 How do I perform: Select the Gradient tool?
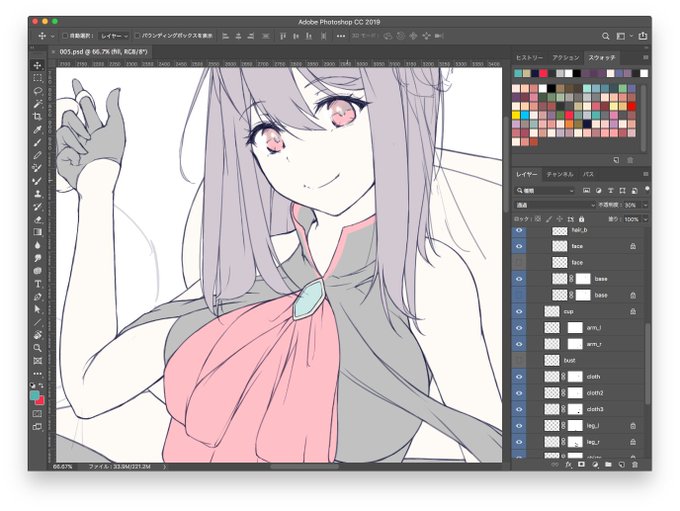[x=38, y=232]
